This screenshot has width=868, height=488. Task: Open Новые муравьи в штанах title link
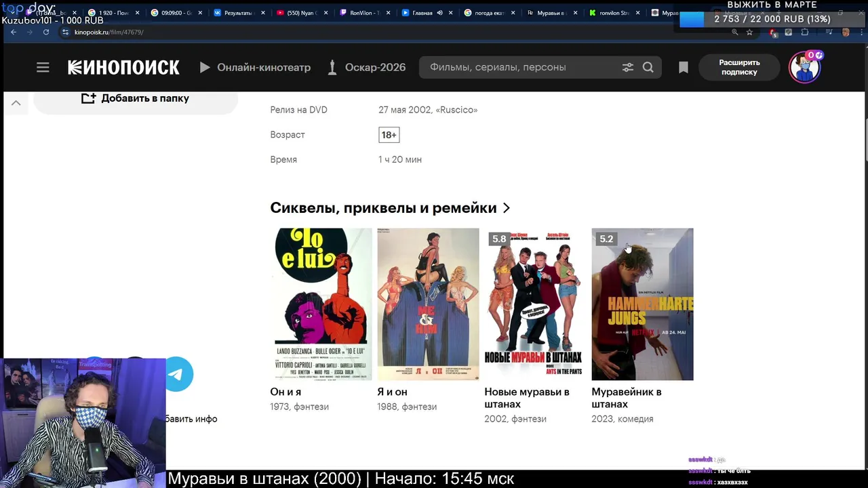(x=527, y=398)
